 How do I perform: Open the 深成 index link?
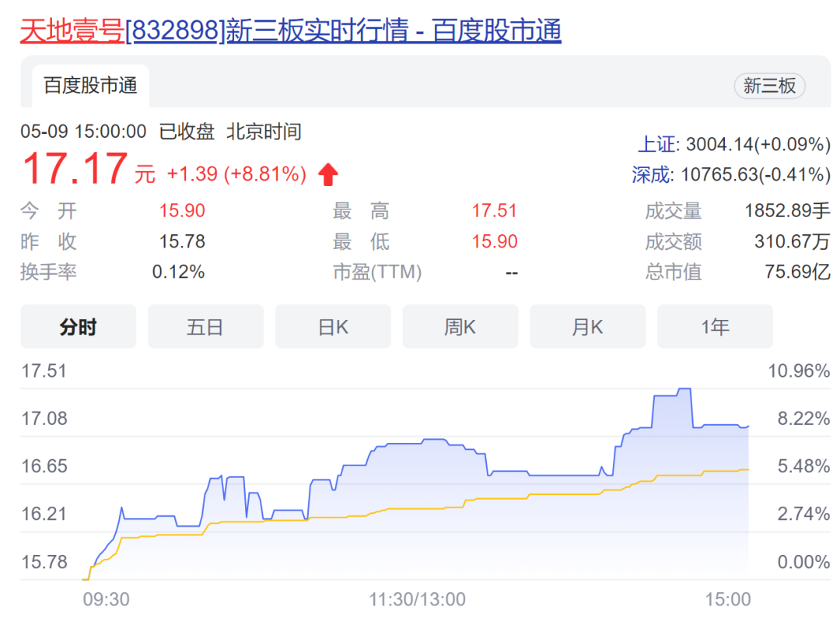(651, 175)
